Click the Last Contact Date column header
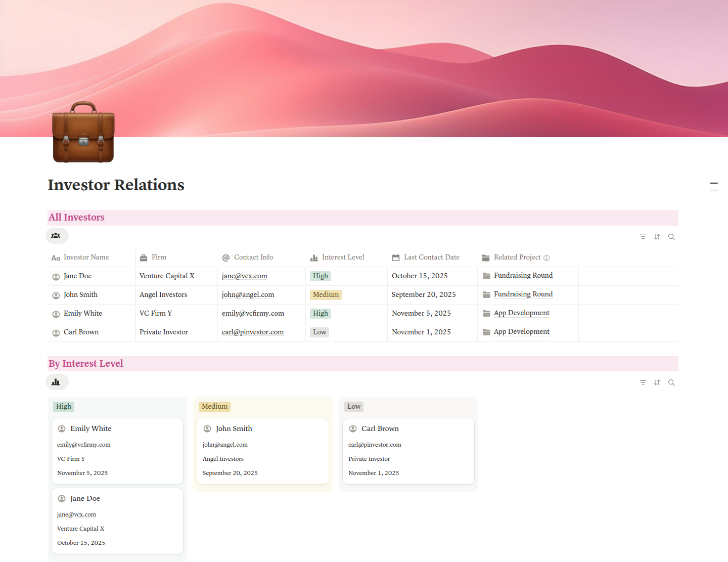The height and width of the screenshot is (562, 728). pyautogui.click(x=433, y=257)
